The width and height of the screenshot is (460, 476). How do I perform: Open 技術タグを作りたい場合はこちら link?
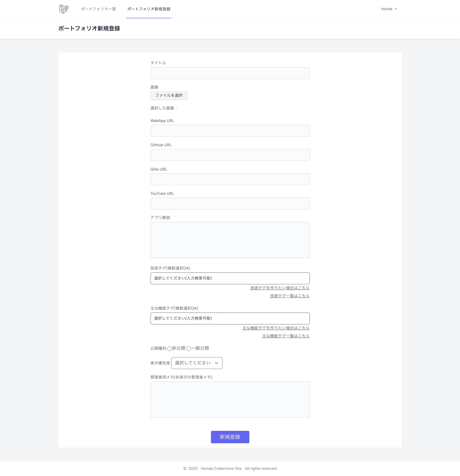[280, 288]
